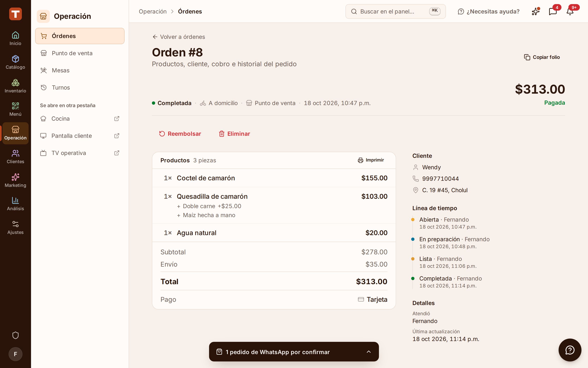Image resolution: width=588 pixels, height=368 pixels.
Task: Open the sparkle assistant icon in header
Action: point(536,11)
